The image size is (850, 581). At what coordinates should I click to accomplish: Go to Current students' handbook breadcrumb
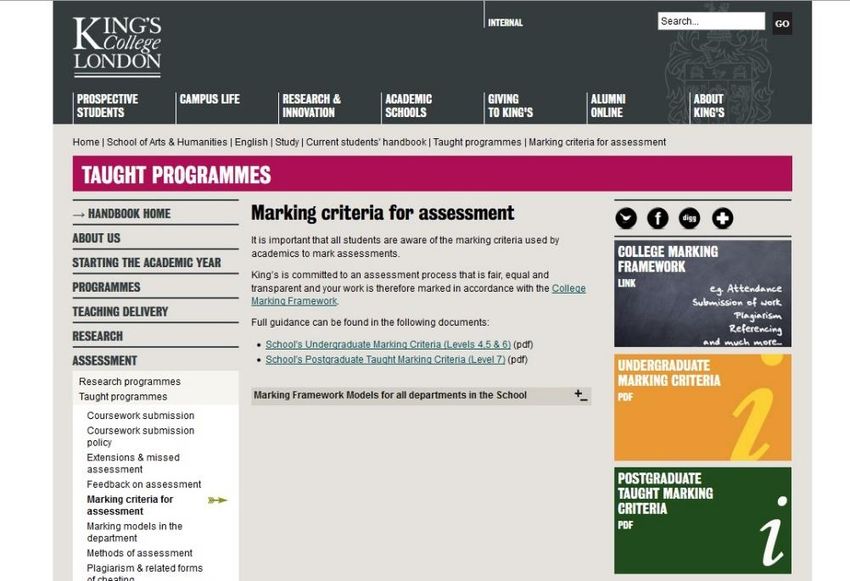pos(366,142)
